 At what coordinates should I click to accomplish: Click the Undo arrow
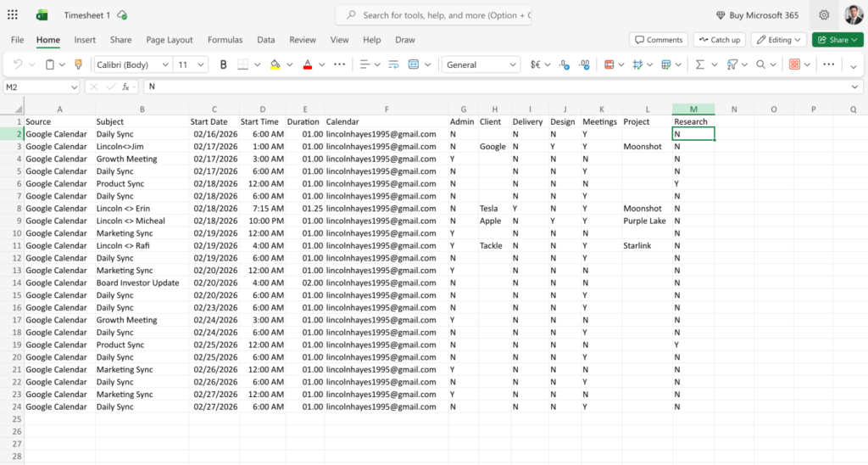17,64
